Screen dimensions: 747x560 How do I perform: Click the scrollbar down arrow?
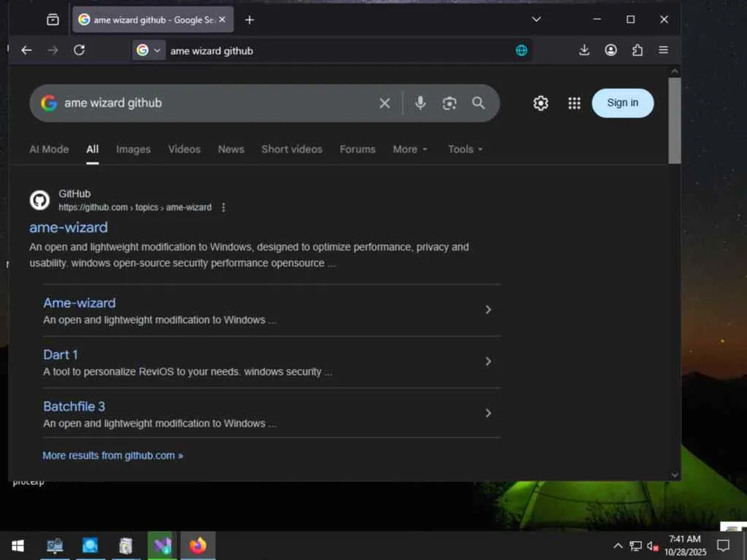point(675,474)
